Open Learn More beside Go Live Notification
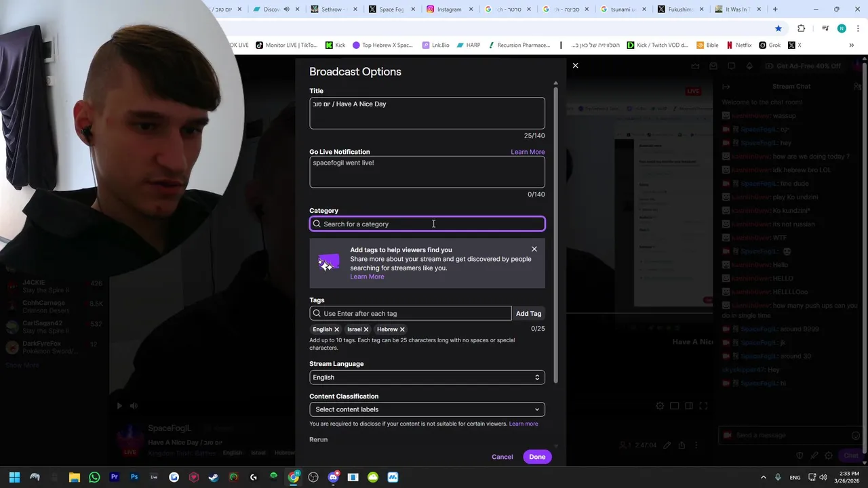This screenshot has width=868, height=488. click(x=528, y=152)
